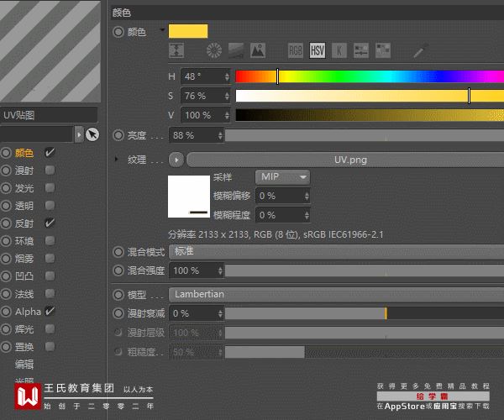
Task: Open the 混合模式 标准 dropdown
Action: pyautogui.click(x=336, y=252)
